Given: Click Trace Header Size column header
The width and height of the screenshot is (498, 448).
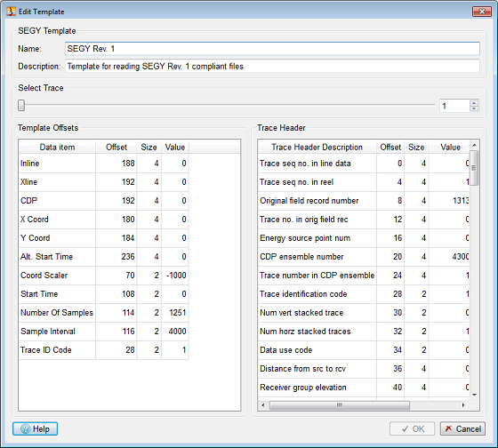Looking at the screenshot, I should [x=416, y=147].
